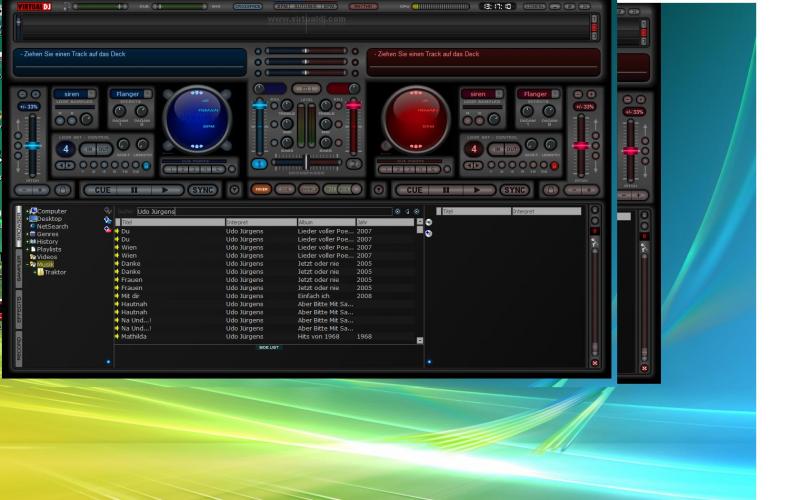Click SYNC on the left deck
Viewport: 800px width, 500px height.
[x=203, y=190]
